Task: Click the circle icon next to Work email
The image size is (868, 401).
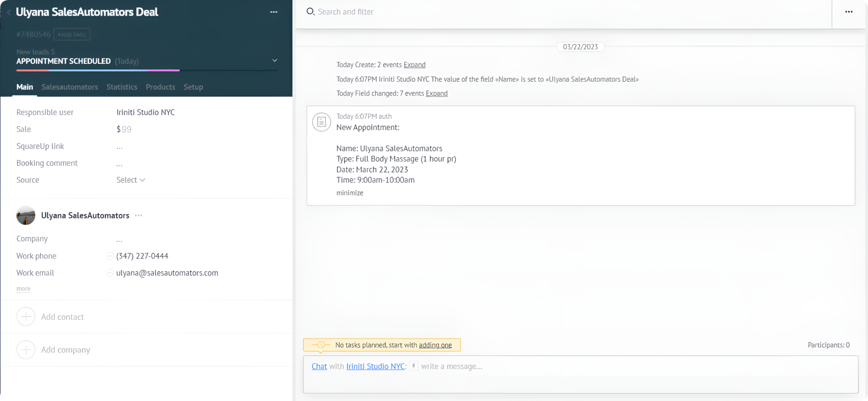Action: click(x=110, y=273)
